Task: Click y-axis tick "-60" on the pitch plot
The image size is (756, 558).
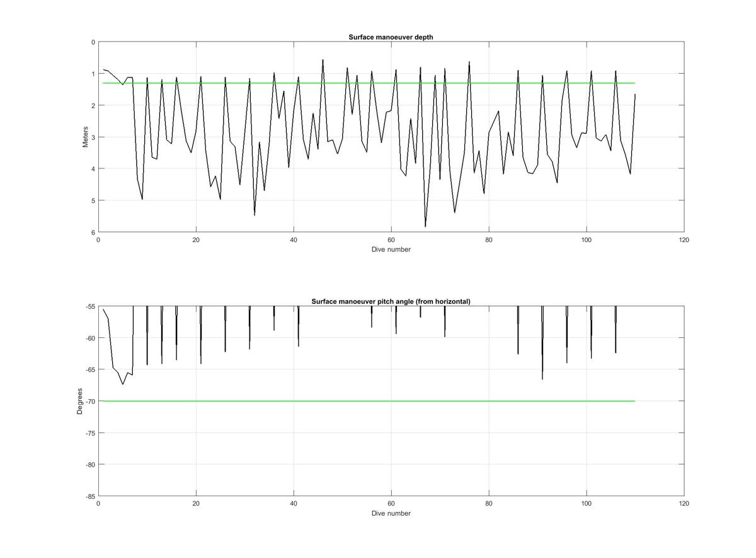Action: pyautogui.click(x=89, y=338)
